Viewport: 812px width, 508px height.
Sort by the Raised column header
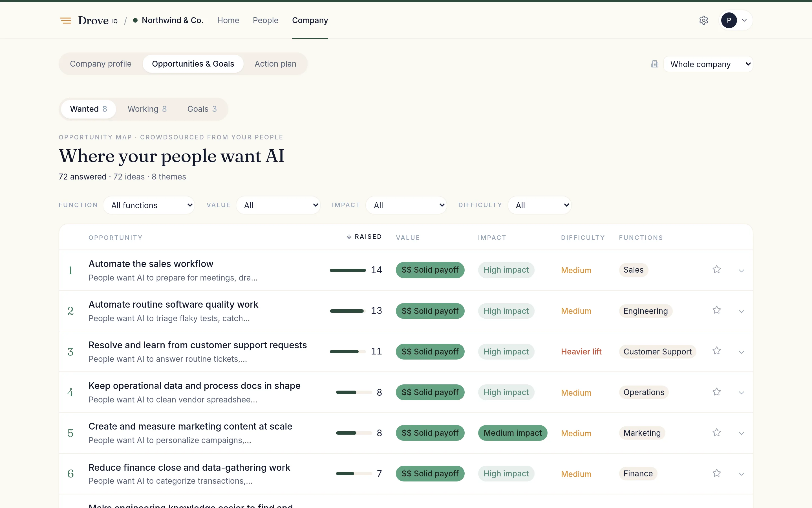364,237
